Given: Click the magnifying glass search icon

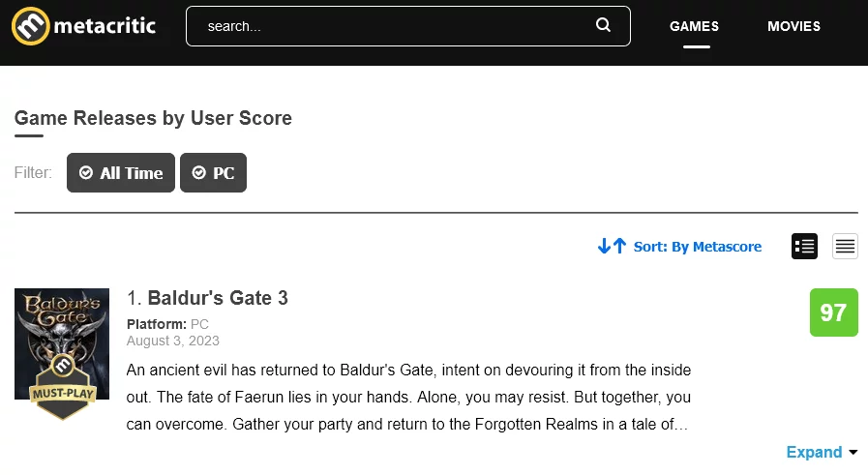Looking at the screenshot, I should click(603, 25).
